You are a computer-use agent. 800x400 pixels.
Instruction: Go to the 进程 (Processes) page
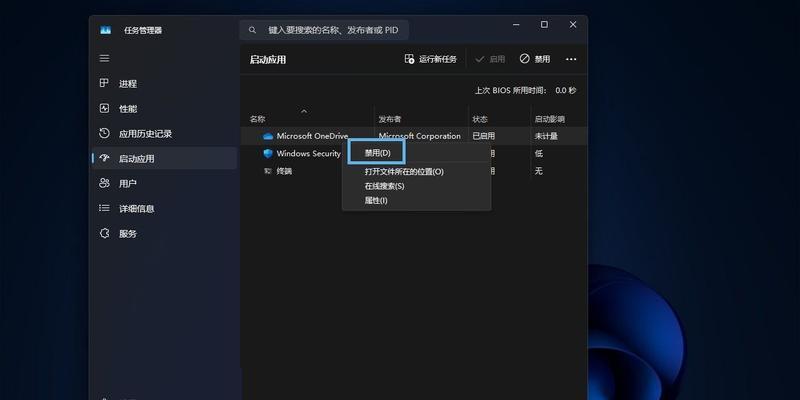[x=164, y=84]
